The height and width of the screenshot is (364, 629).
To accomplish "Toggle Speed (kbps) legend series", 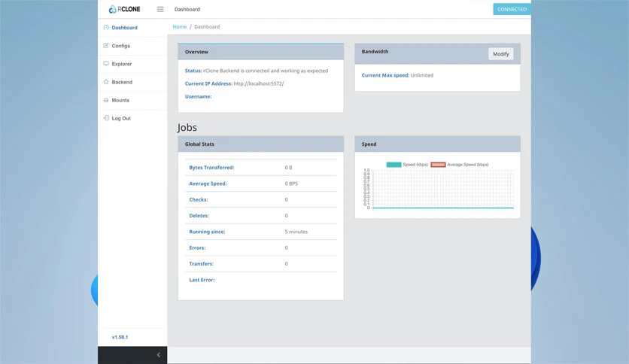I will pyautogui.click(x=407, y=165).
